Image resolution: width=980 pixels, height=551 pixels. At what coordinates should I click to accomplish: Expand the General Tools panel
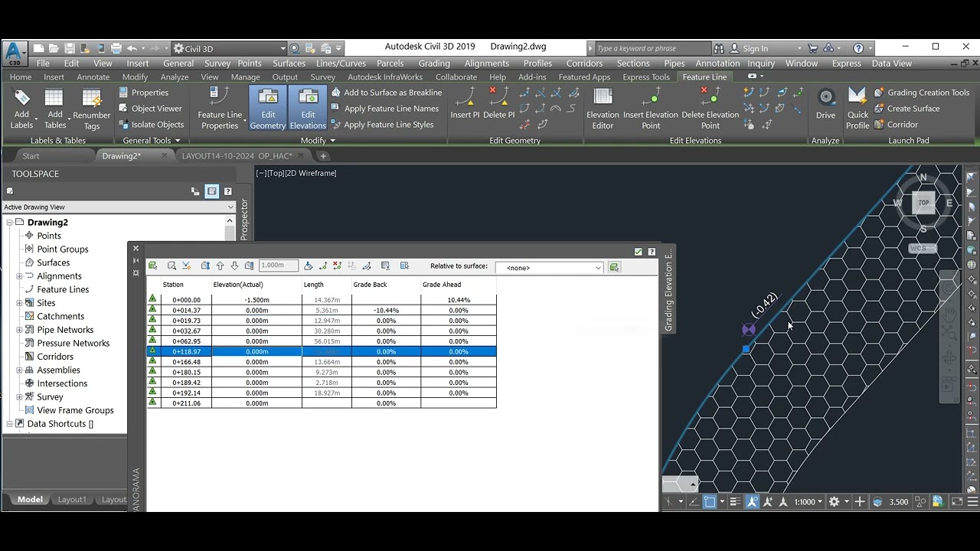152,141
